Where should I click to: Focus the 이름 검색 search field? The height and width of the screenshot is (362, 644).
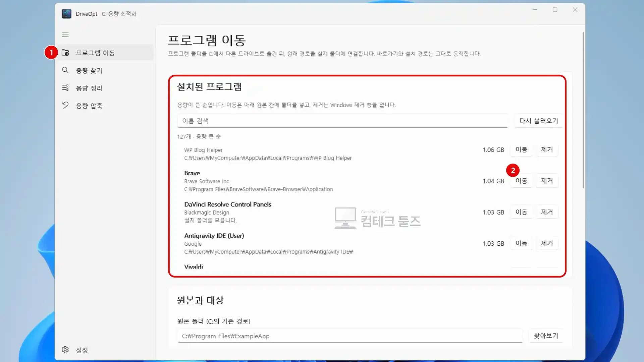pyautogui.click(x=343, y=121)
